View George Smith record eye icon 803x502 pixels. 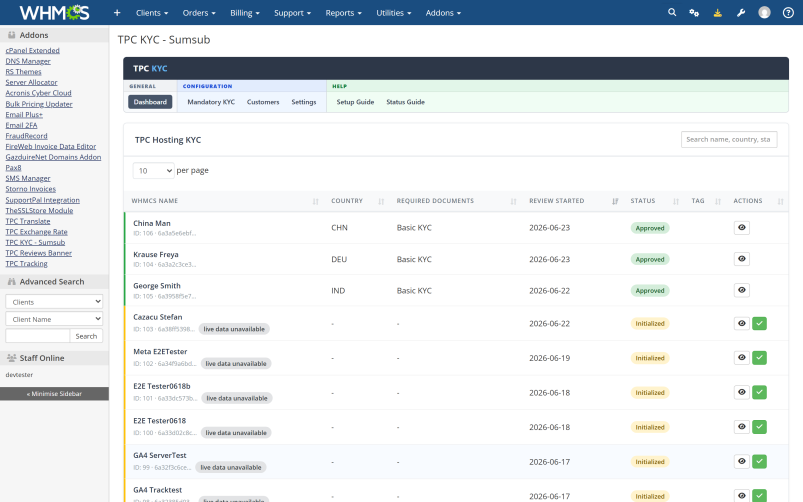742,290
